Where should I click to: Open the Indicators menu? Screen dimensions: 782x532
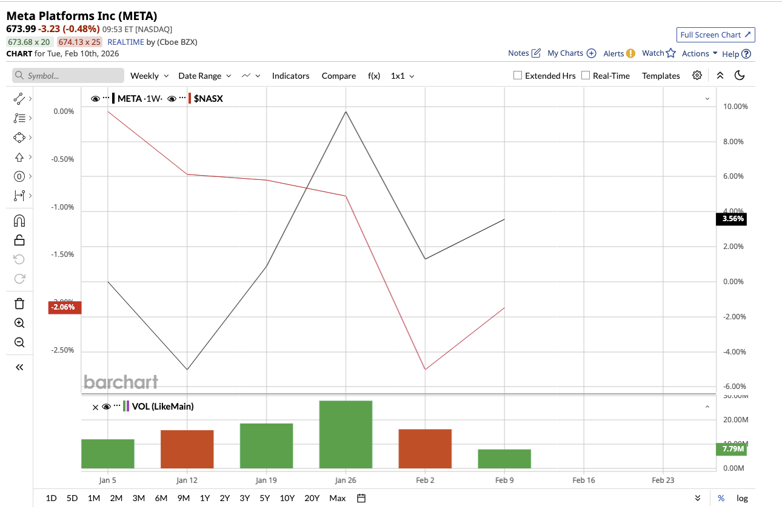coord(290,75)
